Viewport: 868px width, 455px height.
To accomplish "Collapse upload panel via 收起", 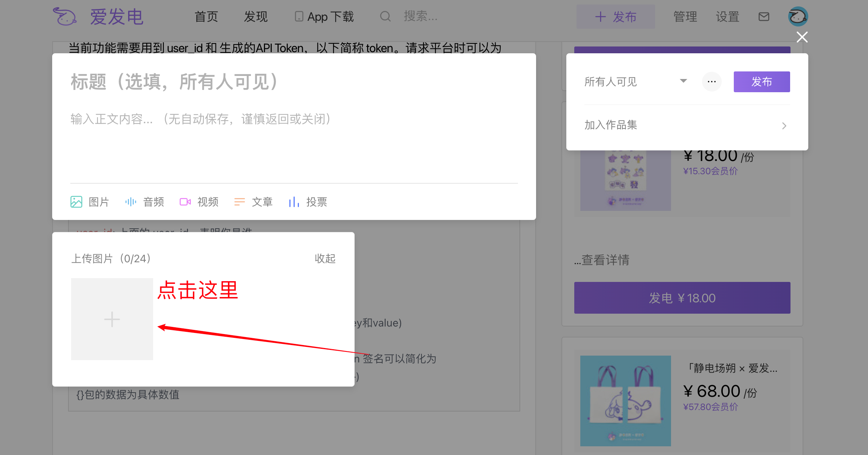I will pos(325,258).
